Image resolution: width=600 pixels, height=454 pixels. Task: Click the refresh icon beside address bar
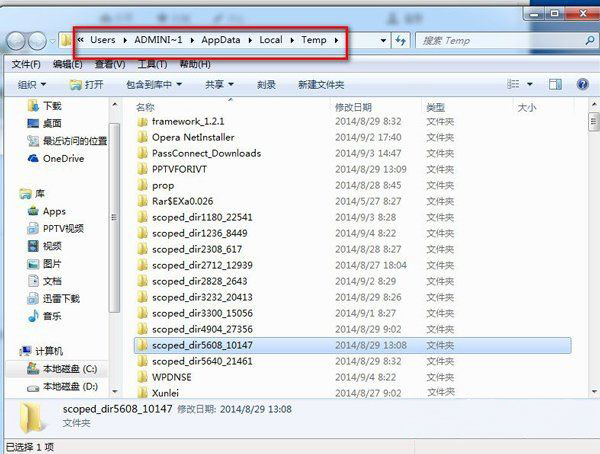[401, 40]
